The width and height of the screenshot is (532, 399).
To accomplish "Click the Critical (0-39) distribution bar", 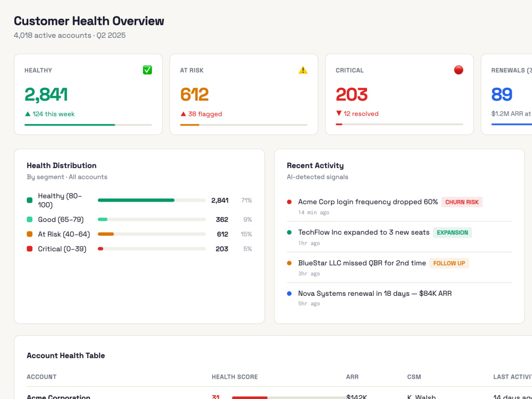I will pos(152,248).
